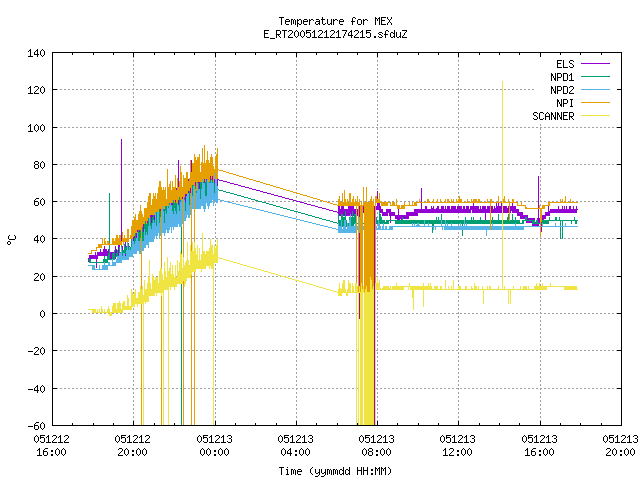Select the ELS legend label
The width and height of the screenshot is (640, 480).
click(x=565, y=64)
